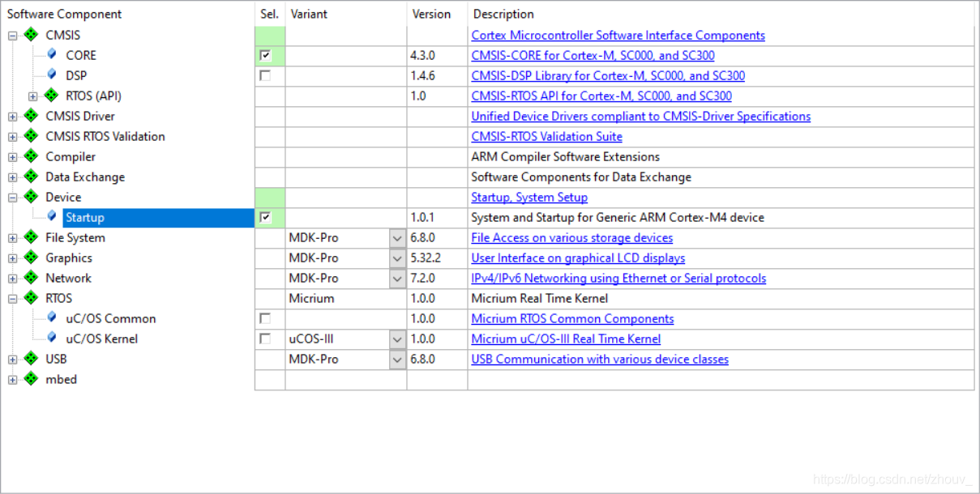980x494 pixels.
Task: Click the blue component icon next to Startup
Action: [x=52, y=216]
